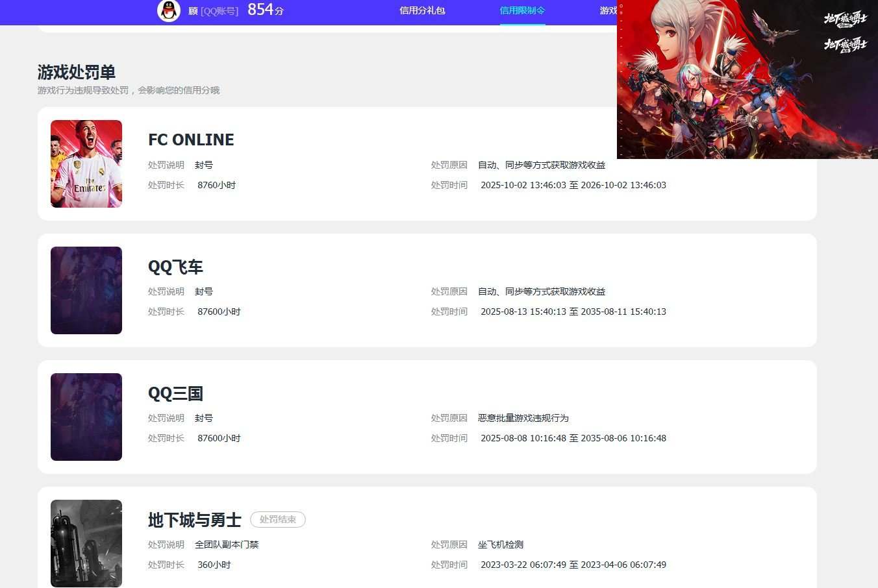Click the QQ penguin avatar icon
Image resolution: width=878 pixels, height=588 pixels.
169,10
